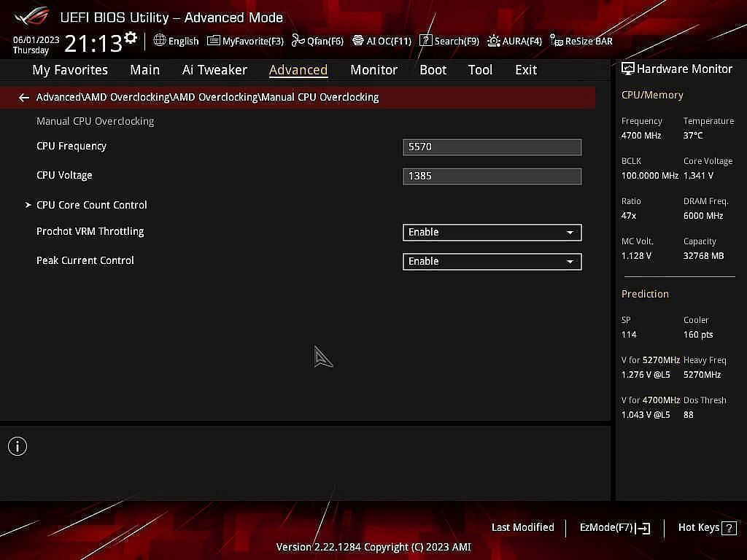Click the 1.341 V core voltage value

click(698, 176)
